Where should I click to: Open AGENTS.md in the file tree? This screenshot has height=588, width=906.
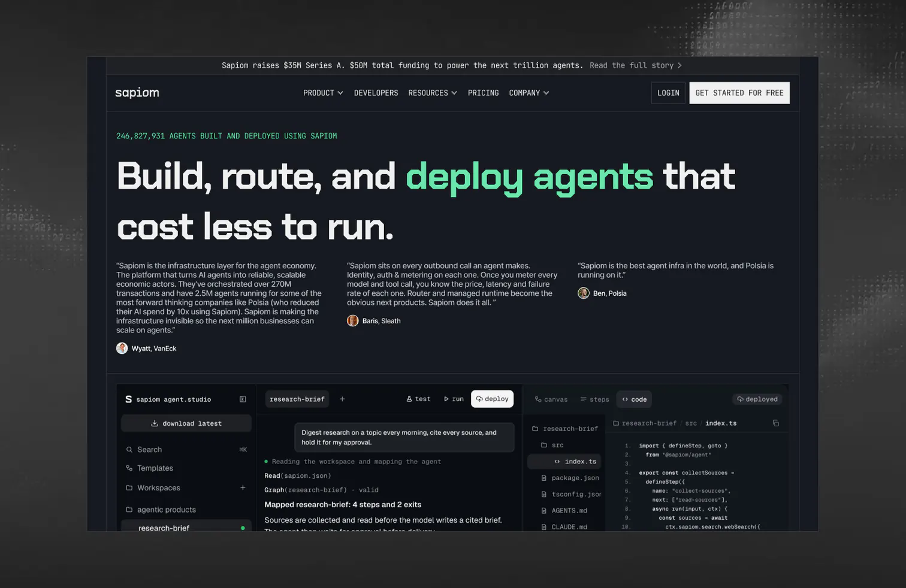564,511
